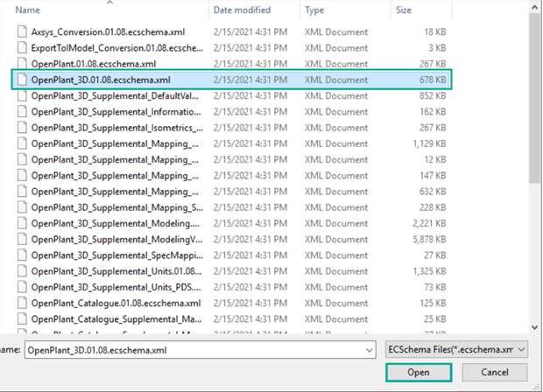Select OpenPlant_3D_Supplemental_ModelingV... file name
The width and height of the screenshot is (543, 392).
pyautogui.click(x=116, y=239)
